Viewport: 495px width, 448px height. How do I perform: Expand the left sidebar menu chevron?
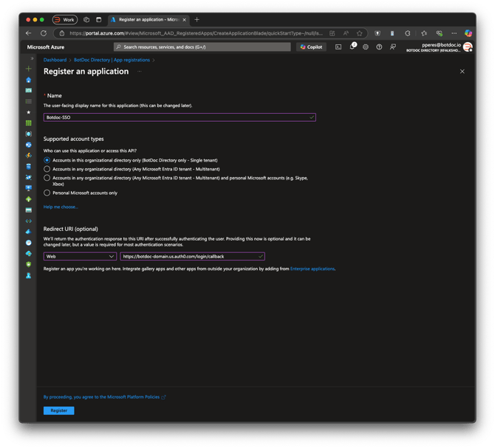pos(32,58)
